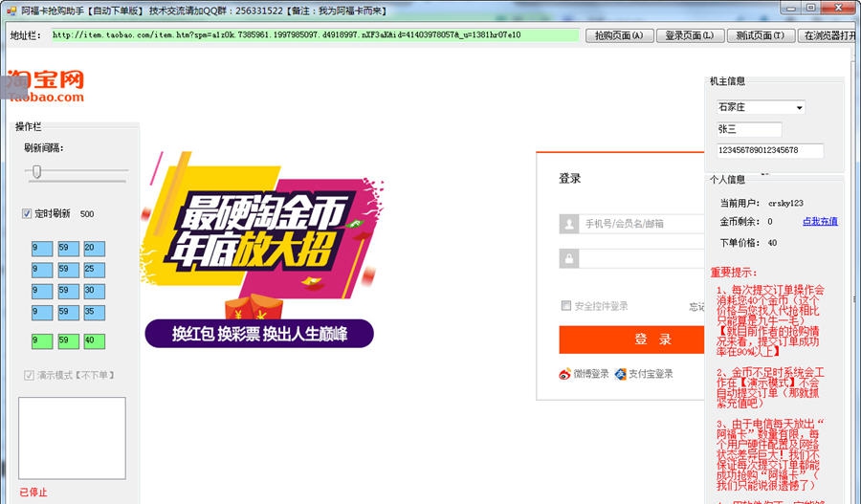This screenshot has height=504, width=861.
Task: Click the 测试页面(T) button
Action: pyautogui.click(x=762, y=35)
